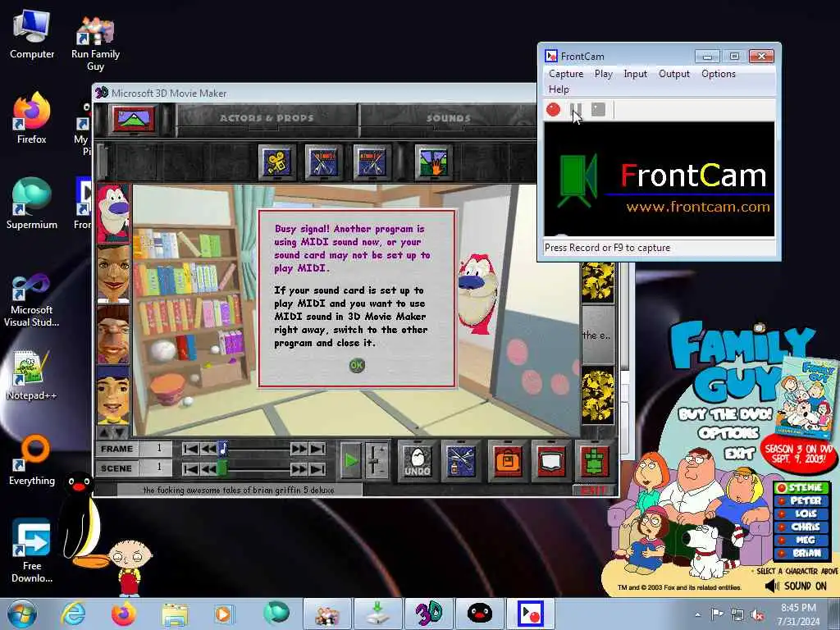The width and height of the screenshot is (840, 630).
Task: Switch to the Sounds tab
Action: point(449,118)
